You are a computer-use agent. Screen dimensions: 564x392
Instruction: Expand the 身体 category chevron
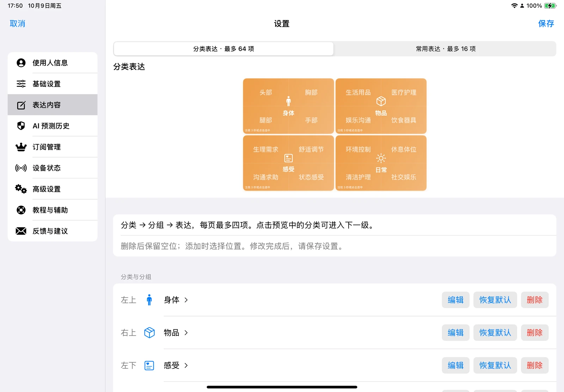pos(186,300)
